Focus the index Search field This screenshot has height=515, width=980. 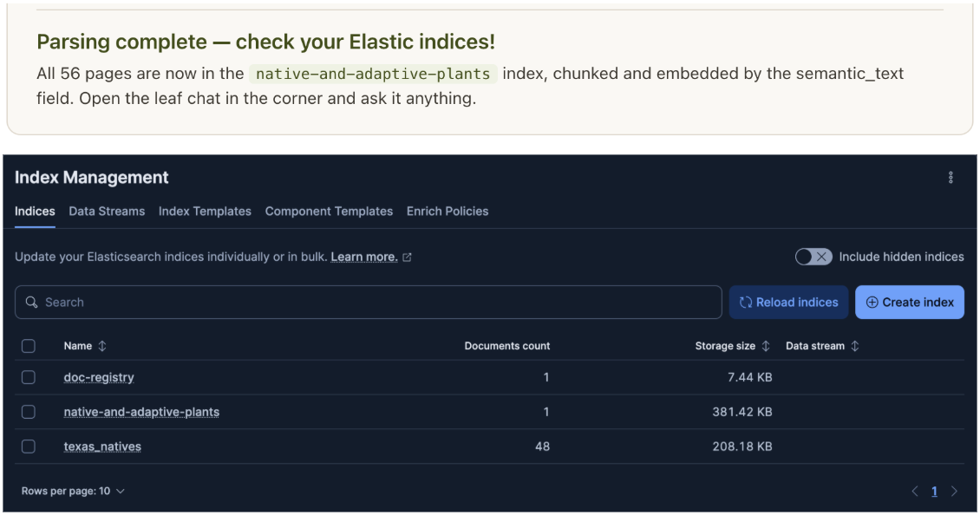click(368, 303)
